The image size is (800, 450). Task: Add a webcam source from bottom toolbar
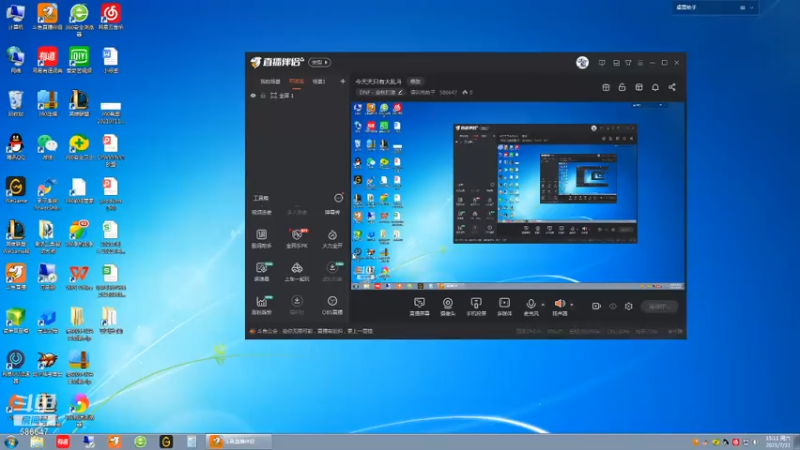click(447, 306)
